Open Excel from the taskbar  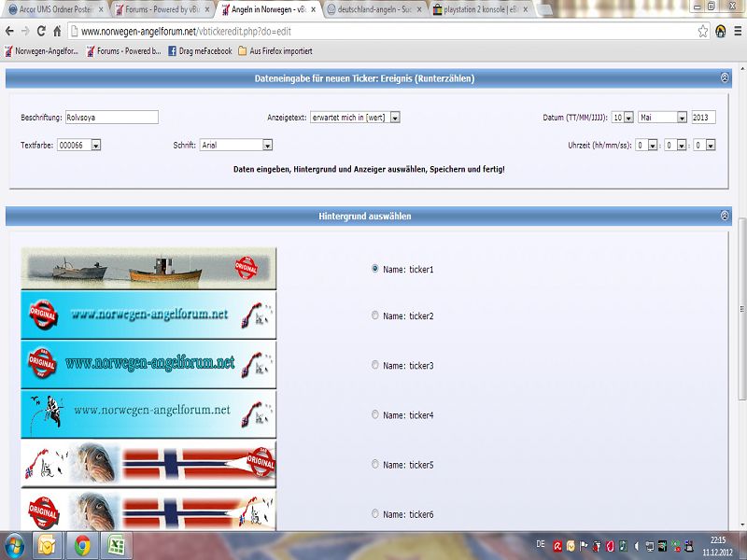(x=116, y=544)
